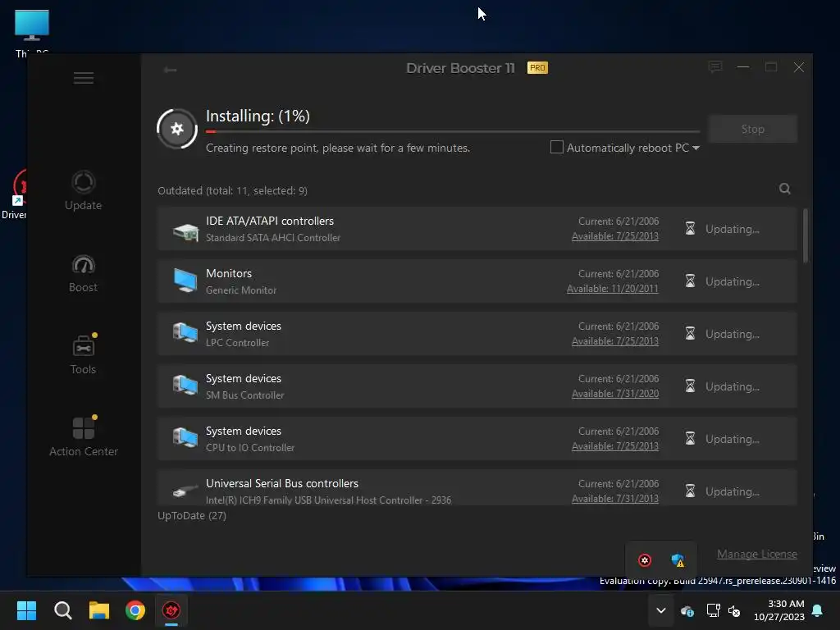Click the driver list vertical scrollbar
Screen dimensions: 840x630
806,235
